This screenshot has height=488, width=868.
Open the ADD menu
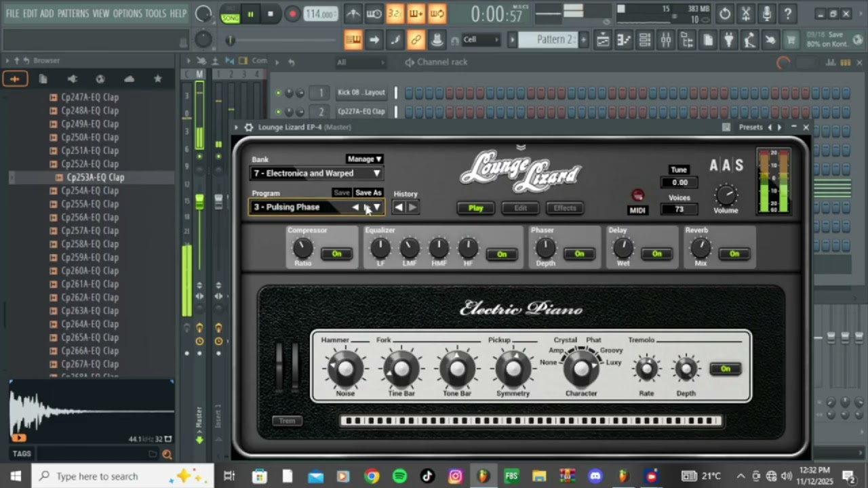click(x=47, y=14)
